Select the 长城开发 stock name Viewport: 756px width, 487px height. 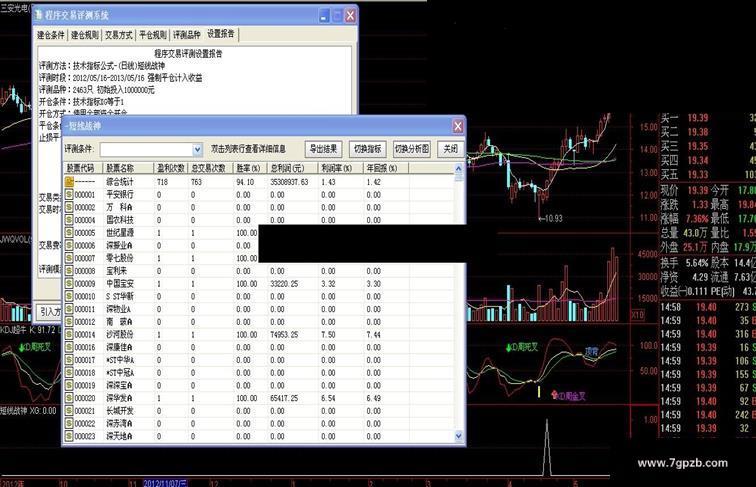click(x=120, y=411)
